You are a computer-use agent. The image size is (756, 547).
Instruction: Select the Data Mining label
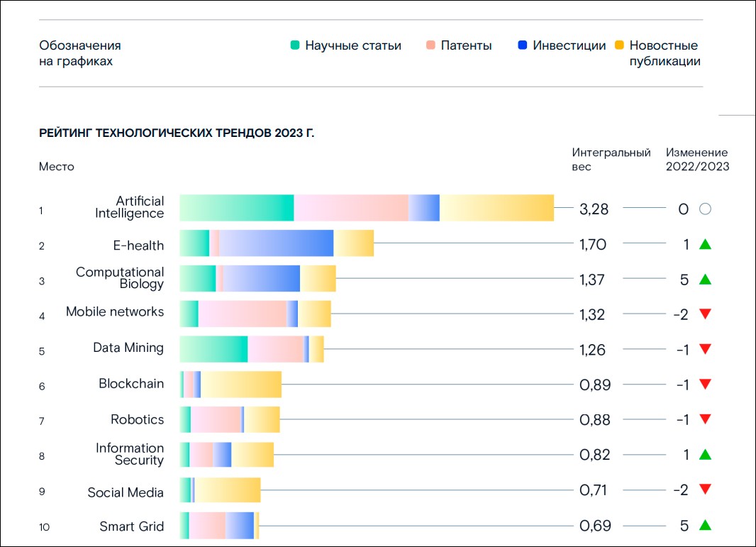click(x=128, y=348)
